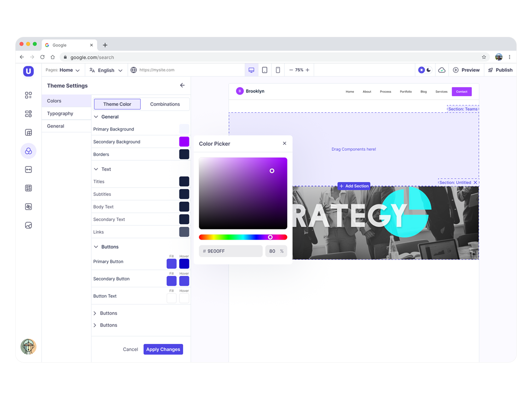The image size is (532, 399).
Task: Switch to tablet device view
Action: point(265,70)
